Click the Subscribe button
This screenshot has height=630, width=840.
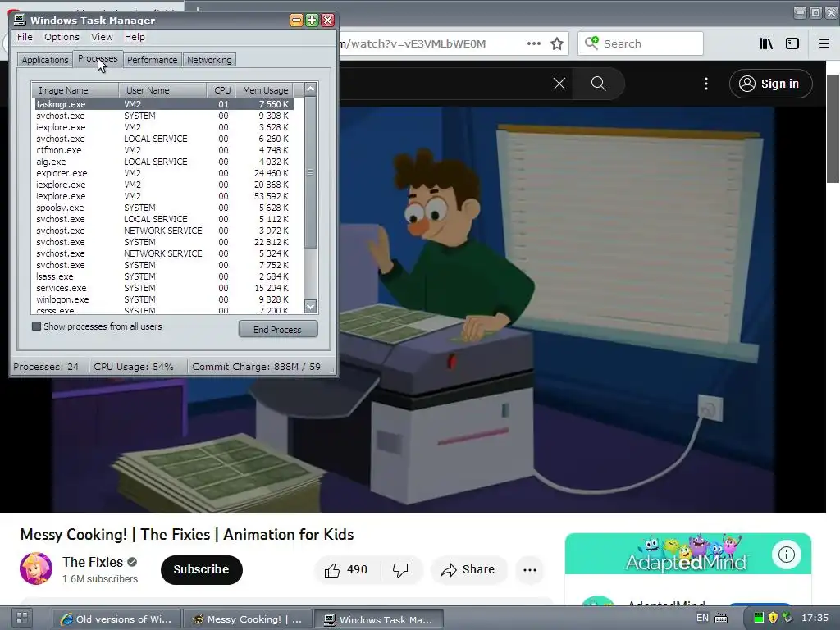pos(202,569)
